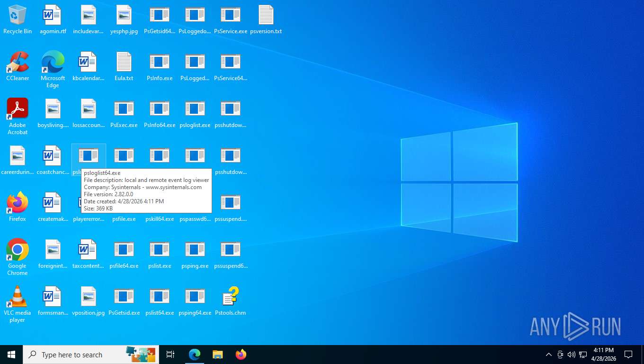Expand the hidden system tray icons
Screen dimensions: 644x364
coord(549,355)
